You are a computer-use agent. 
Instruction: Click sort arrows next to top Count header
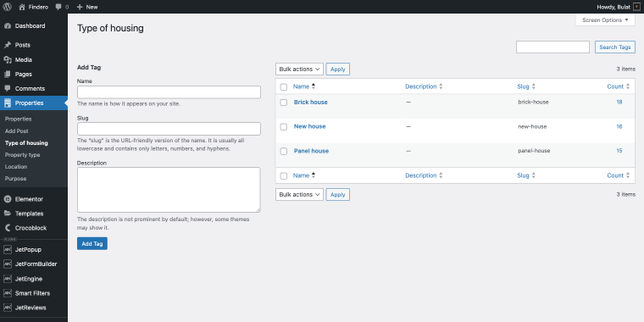[628, 86]
